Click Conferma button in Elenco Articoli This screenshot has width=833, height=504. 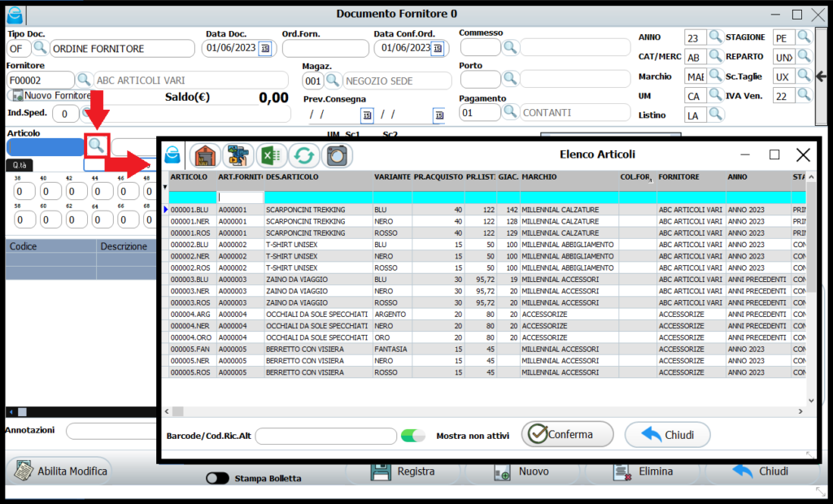pyautogui.click(x=567, y=434)
